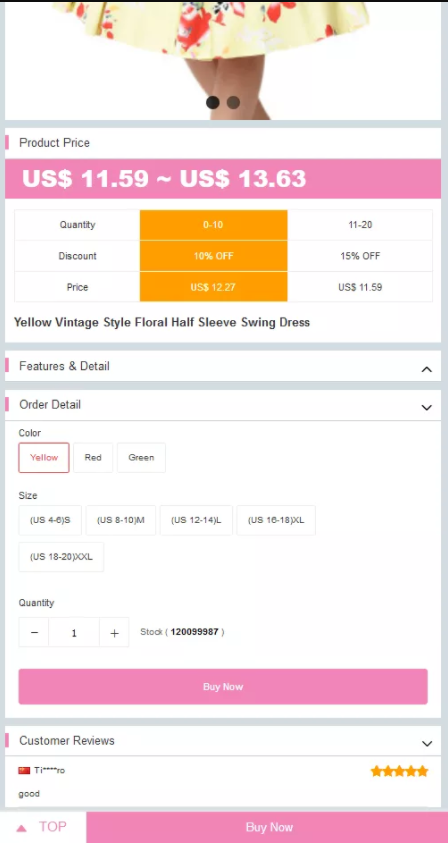Select the first image carousel dot
448x843 pixels.
213,102
